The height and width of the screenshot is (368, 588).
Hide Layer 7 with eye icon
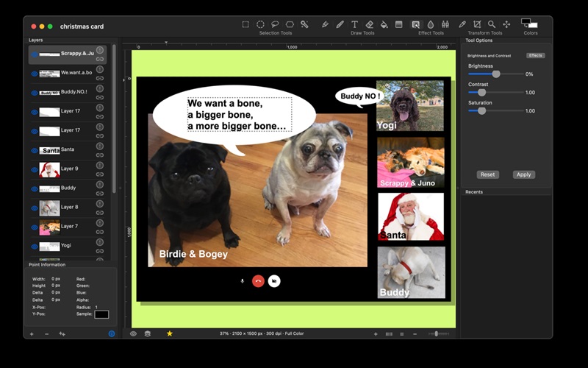pos(35,227)
